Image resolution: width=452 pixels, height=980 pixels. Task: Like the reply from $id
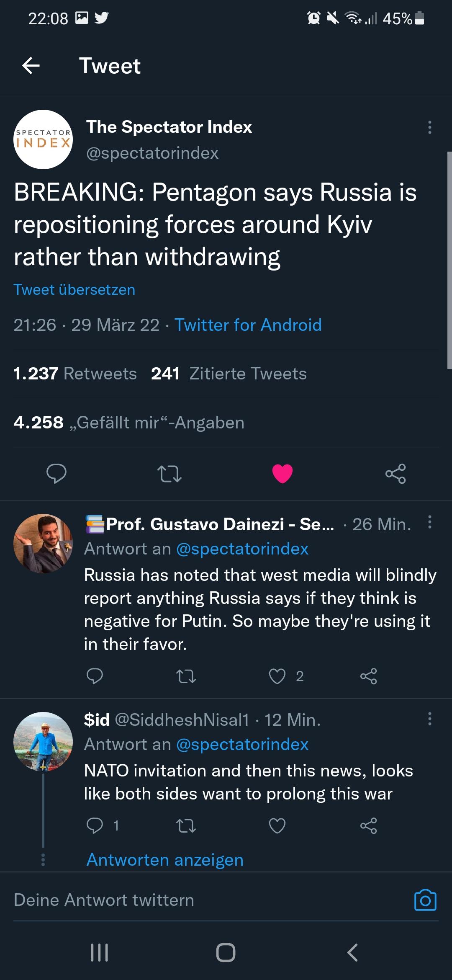277,825
